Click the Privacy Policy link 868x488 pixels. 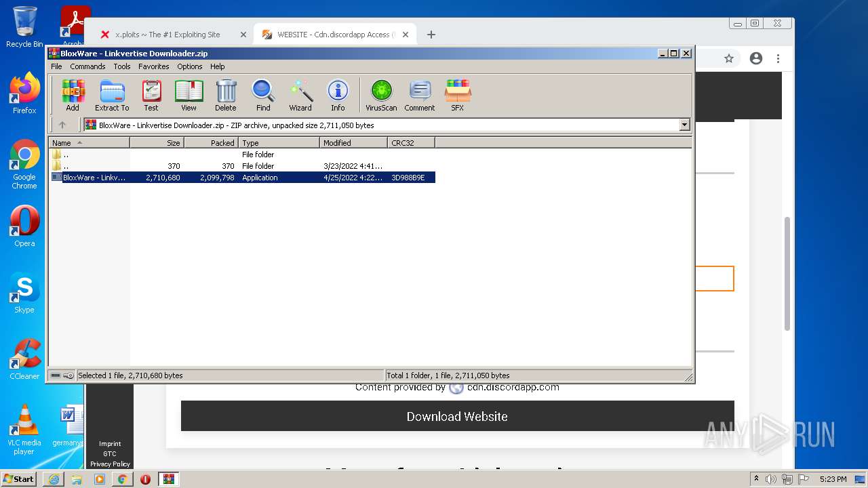(110, 464)
